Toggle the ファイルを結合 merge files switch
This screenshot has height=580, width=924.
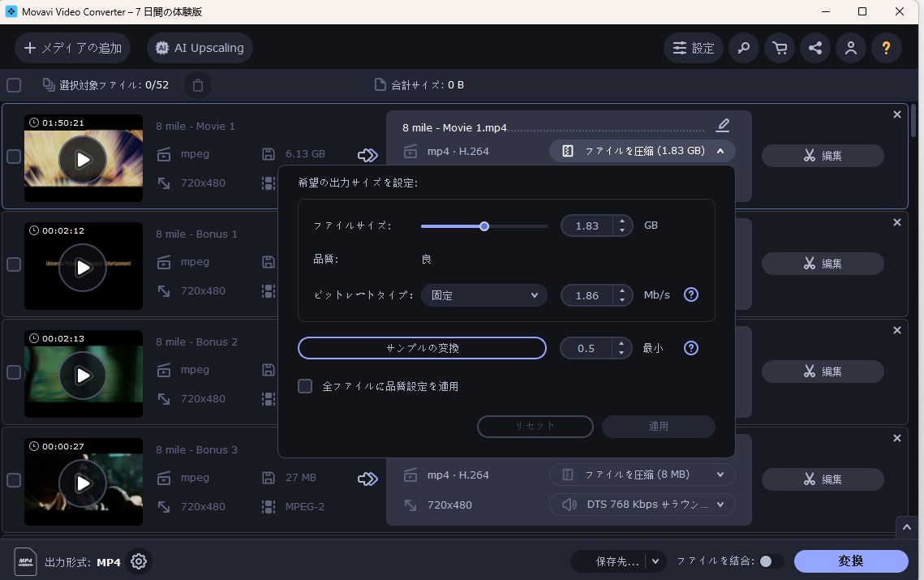coord(771,561)
